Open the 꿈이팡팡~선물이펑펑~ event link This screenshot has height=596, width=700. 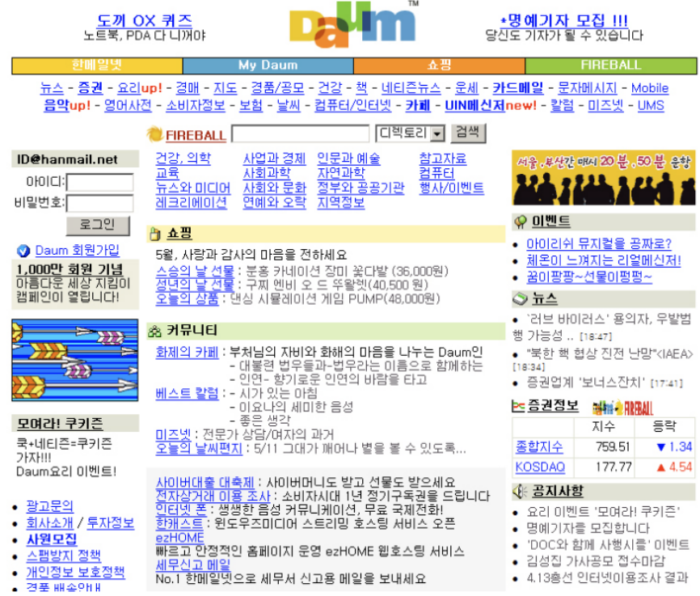pyautogui.click(x=589, y=277)
